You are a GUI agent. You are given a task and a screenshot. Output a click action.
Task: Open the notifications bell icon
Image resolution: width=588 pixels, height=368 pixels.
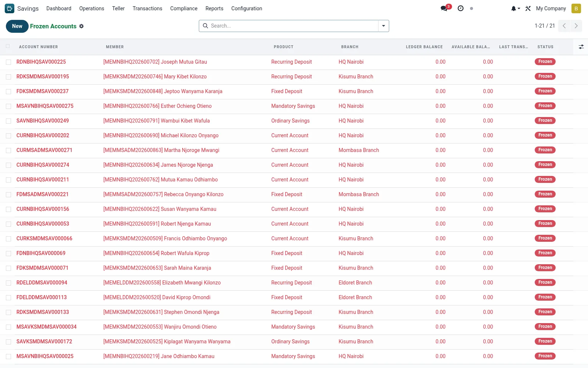(515, 8)
